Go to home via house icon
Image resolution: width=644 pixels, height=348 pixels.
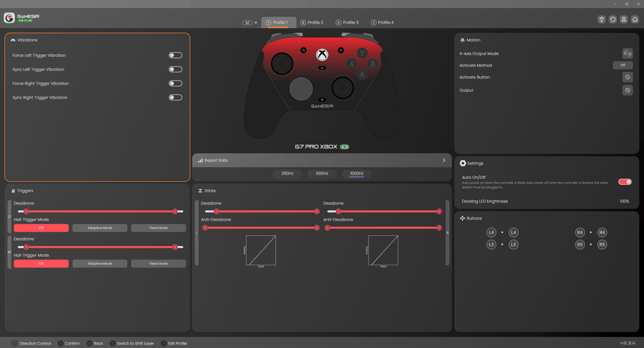click(x=634, y=19)
